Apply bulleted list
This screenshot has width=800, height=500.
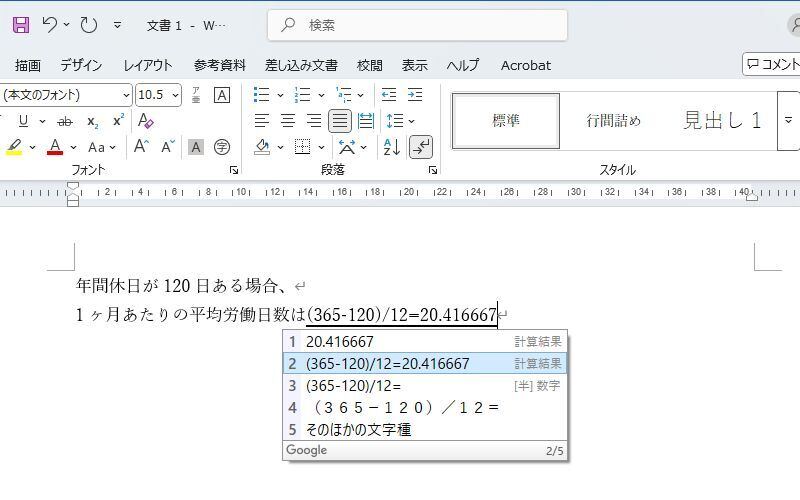(262, 95)
